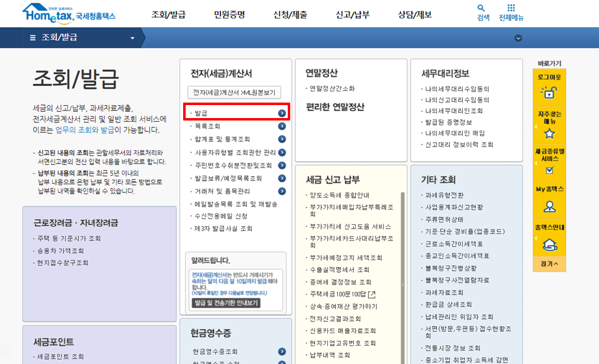Click the hamburger icon beside 조회/발급
Viewport: 599px width, 364px height.
point(33,38)
